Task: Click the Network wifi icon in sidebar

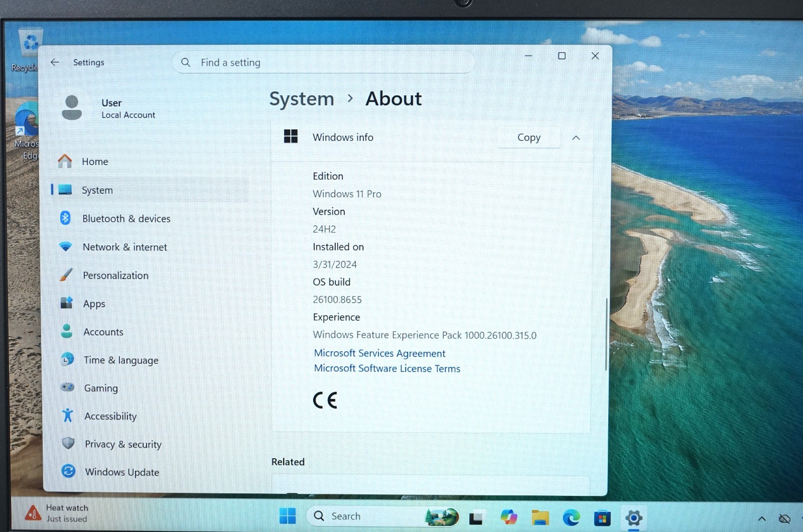Action: (66, 246)
